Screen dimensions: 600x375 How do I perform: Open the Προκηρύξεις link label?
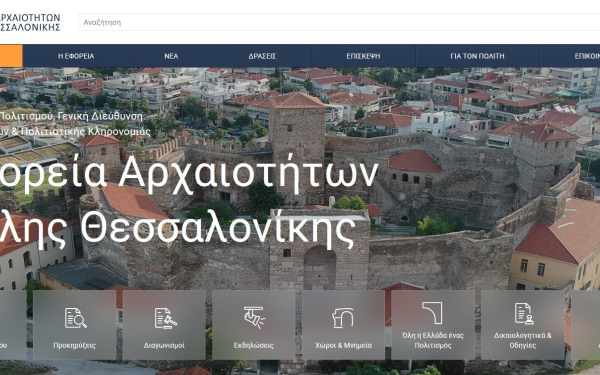click(74, 345)
